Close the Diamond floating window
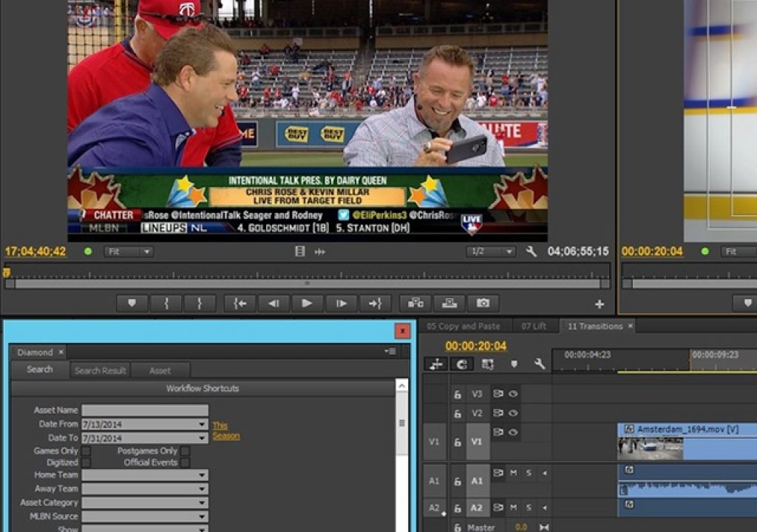Image resolution: width=757 pixels, height=532 pixels. point(402,331)
